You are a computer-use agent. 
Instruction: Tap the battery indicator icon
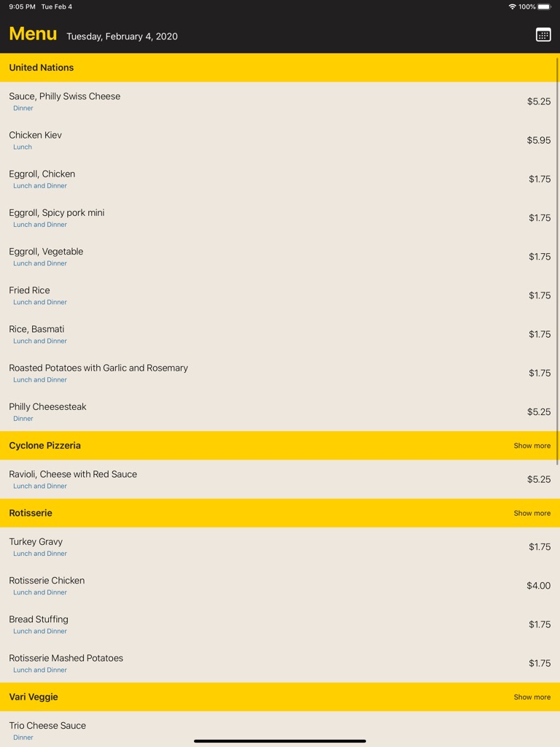click(544, 7)
